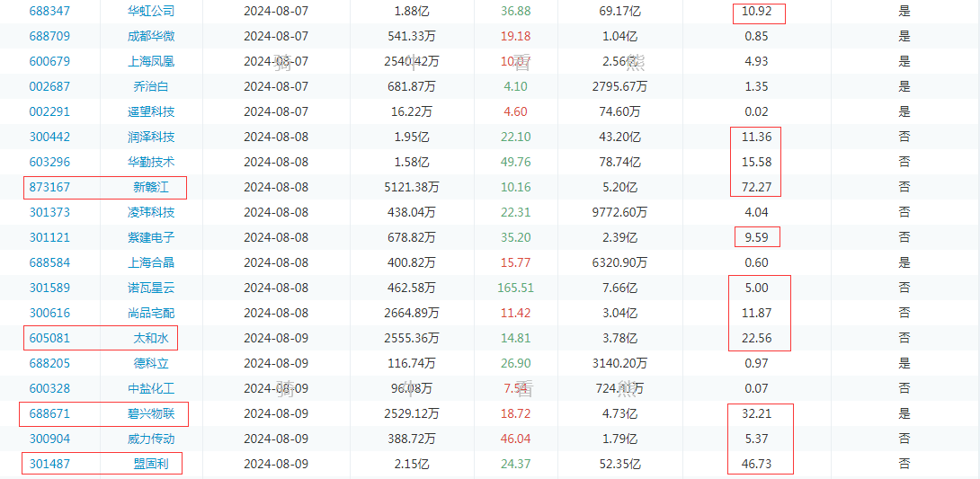Open stock code 688709 link
This screenshot has width=980, height=479.
tap(49, 36)
